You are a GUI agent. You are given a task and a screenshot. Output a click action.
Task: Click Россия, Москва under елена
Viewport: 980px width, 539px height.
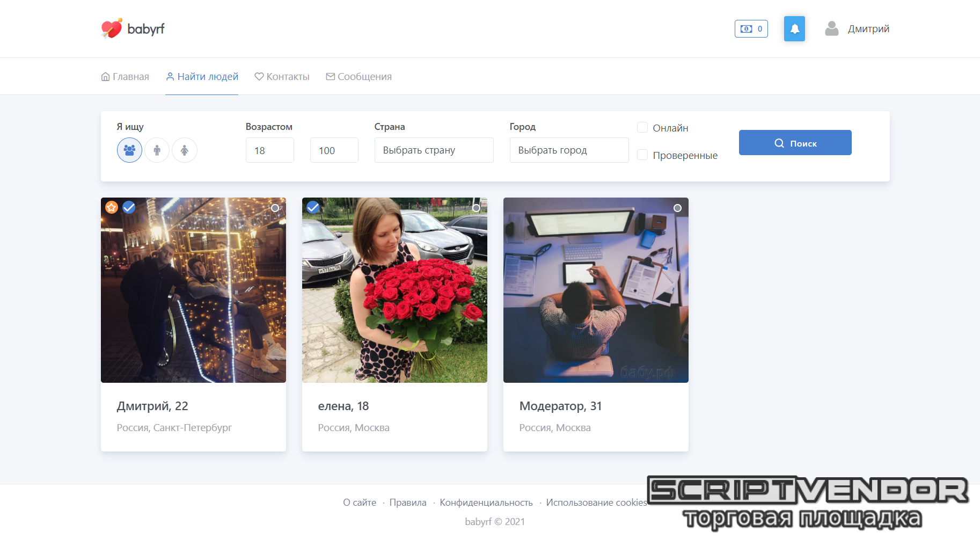(x=354, y=428)
